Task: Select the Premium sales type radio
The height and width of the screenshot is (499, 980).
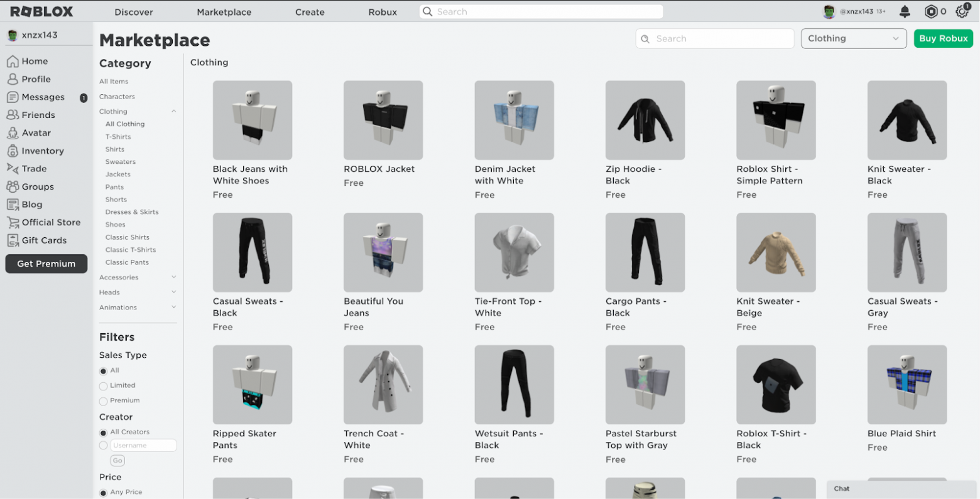Action: tap(104, 401)
